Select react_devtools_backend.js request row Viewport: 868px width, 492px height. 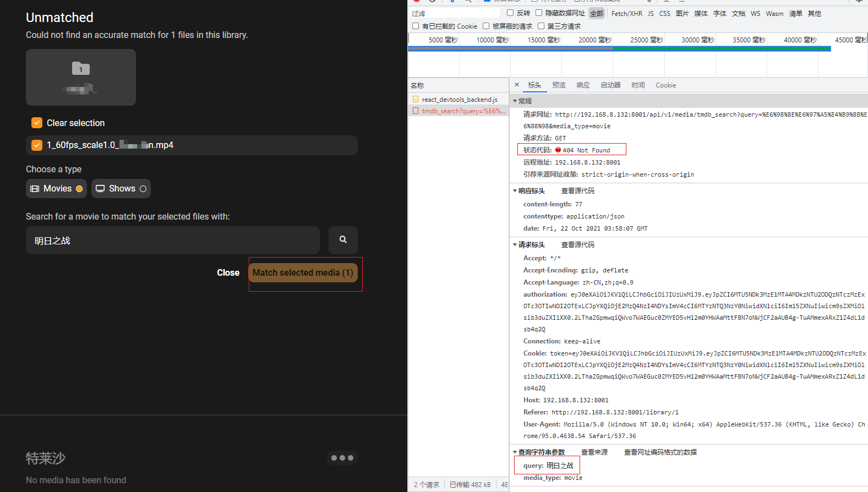459,100
